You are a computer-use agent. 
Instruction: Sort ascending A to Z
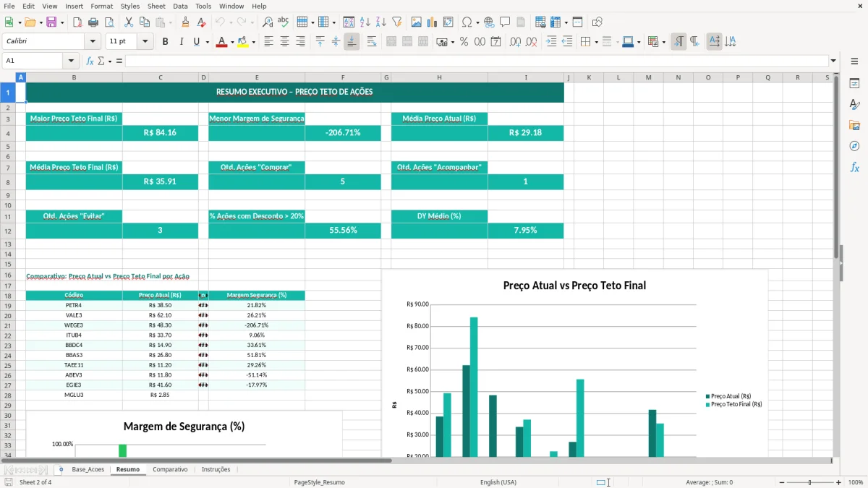coord(365,22)
